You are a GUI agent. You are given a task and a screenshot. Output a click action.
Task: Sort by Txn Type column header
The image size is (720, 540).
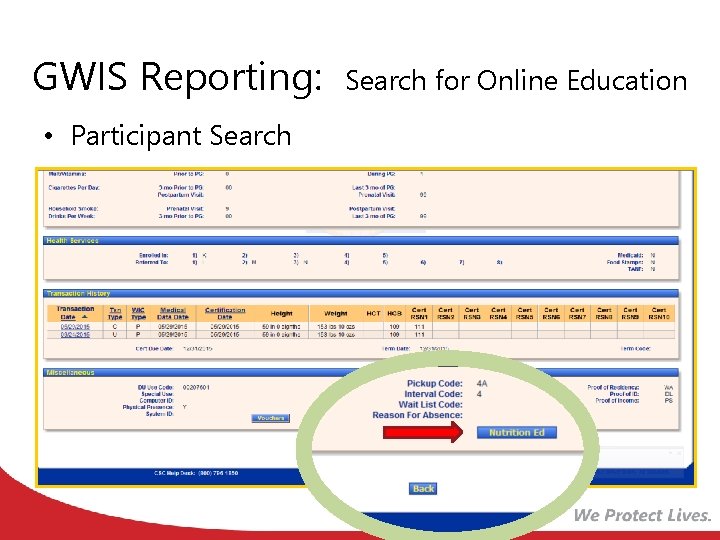tap(115, 314)
